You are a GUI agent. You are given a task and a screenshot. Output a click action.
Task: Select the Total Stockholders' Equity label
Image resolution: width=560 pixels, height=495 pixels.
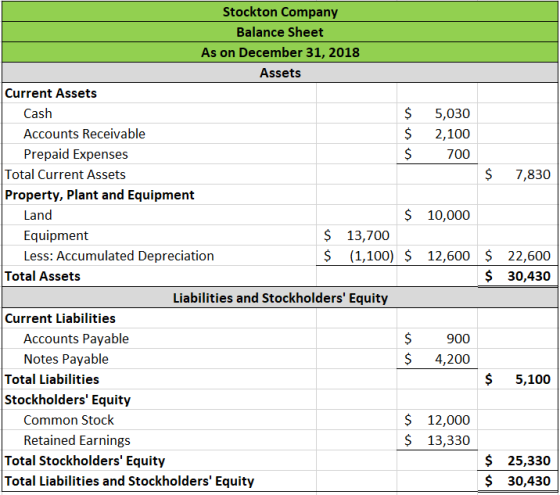85,461
